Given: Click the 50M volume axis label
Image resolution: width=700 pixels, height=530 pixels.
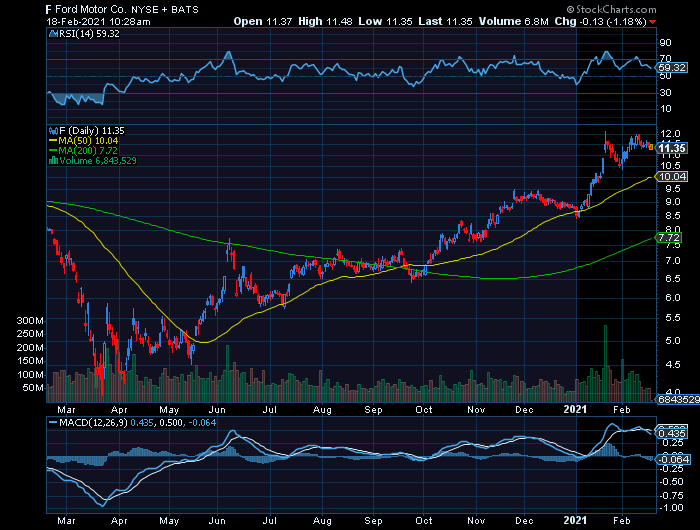Looking at the screenshot, I should click(x=33, y=388).
